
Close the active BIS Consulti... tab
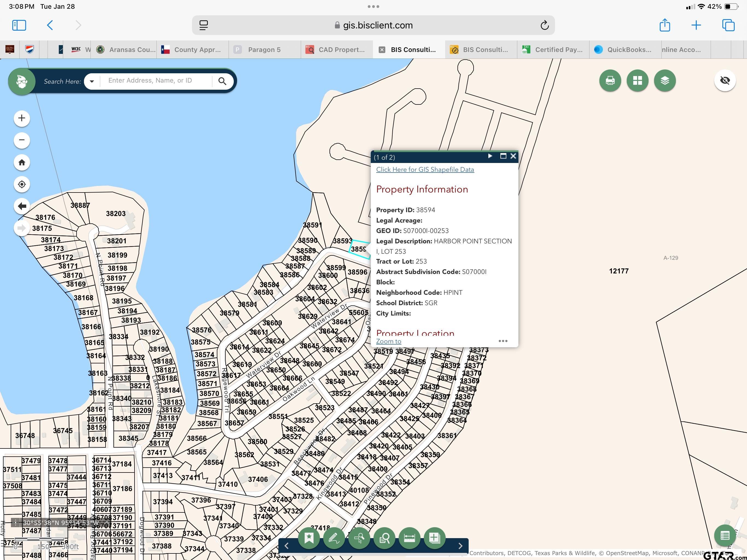382,50
